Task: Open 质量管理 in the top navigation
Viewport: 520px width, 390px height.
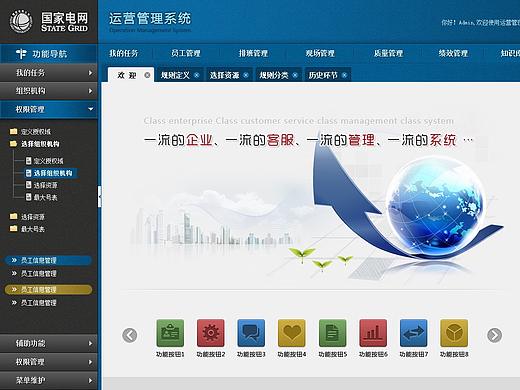Action: (x=388, y=53)
